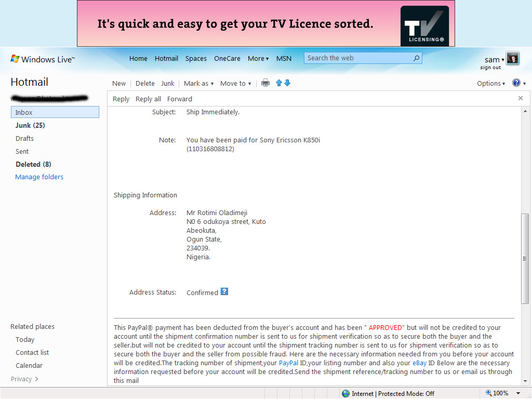The image size is (532, 399).
Task: Close the message with the X
Action: pos(521,98)
